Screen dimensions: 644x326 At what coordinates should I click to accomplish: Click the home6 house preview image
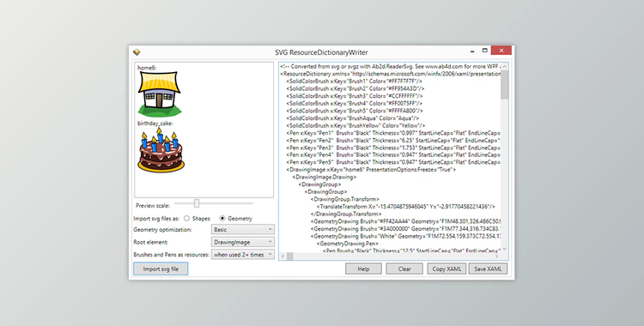click(160, 94)
